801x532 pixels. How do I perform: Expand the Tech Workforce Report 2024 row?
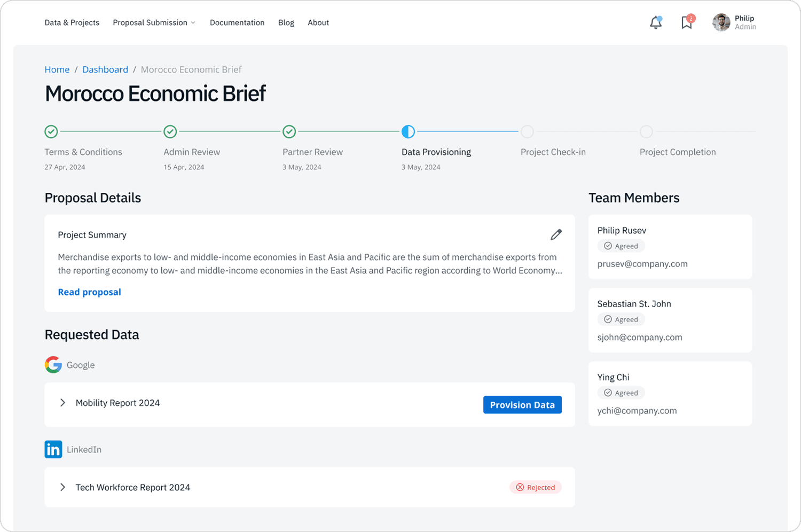coord(62,487)
